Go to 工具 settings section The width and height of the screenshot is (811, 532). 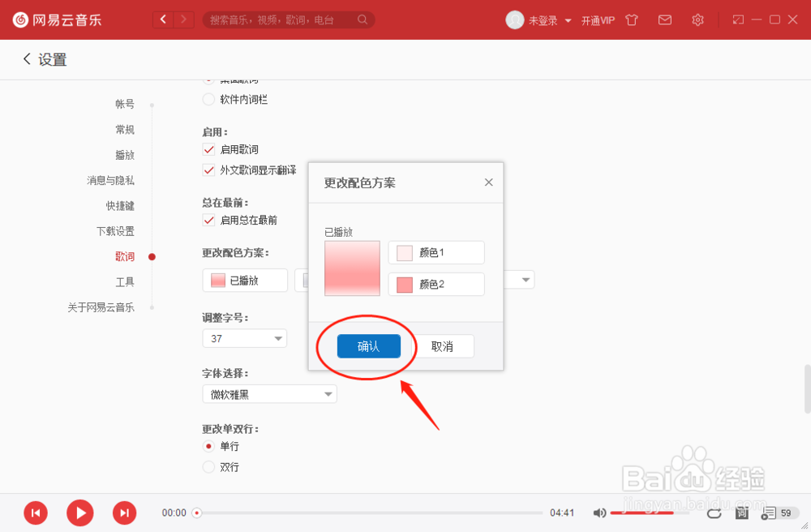(x=125, y=281)
